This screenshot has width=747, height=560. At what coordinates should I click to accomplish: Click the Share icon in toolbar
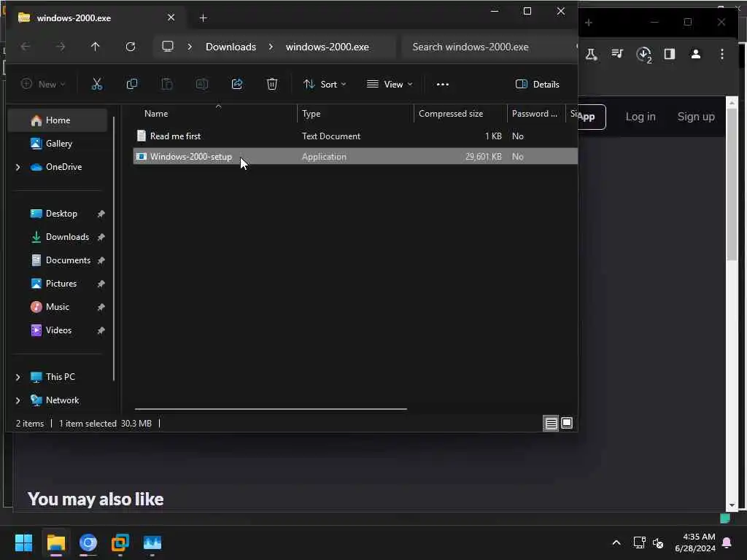237,85
